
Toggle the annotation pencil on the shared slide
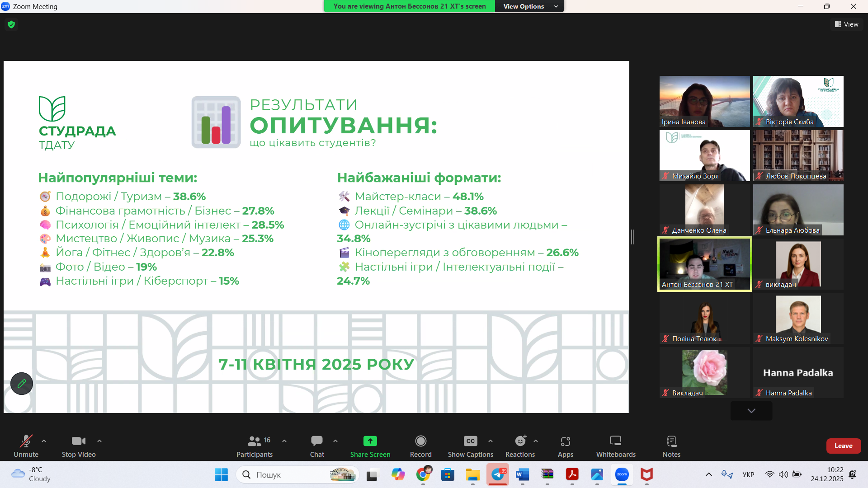(21, 384)
